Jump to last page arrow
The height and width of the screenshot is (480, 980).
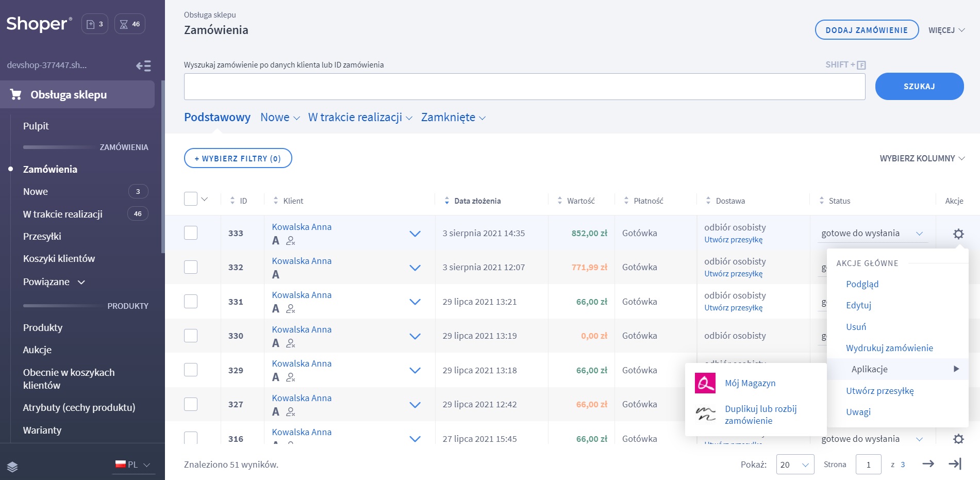point(955,464)
